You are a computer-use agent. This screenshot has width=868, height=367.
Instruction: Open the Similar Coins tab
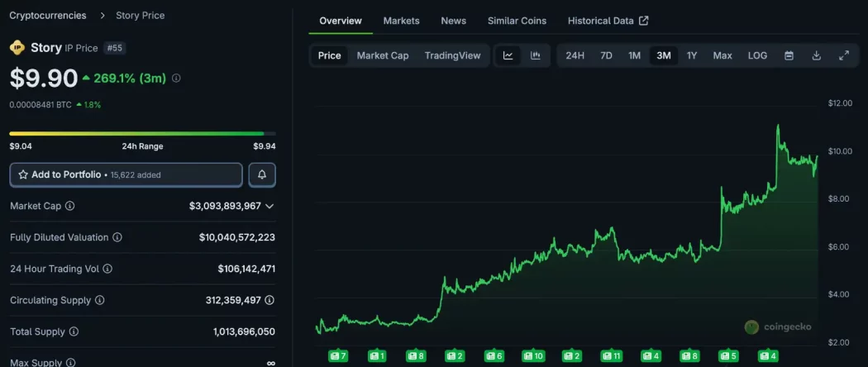click(517, 21)
